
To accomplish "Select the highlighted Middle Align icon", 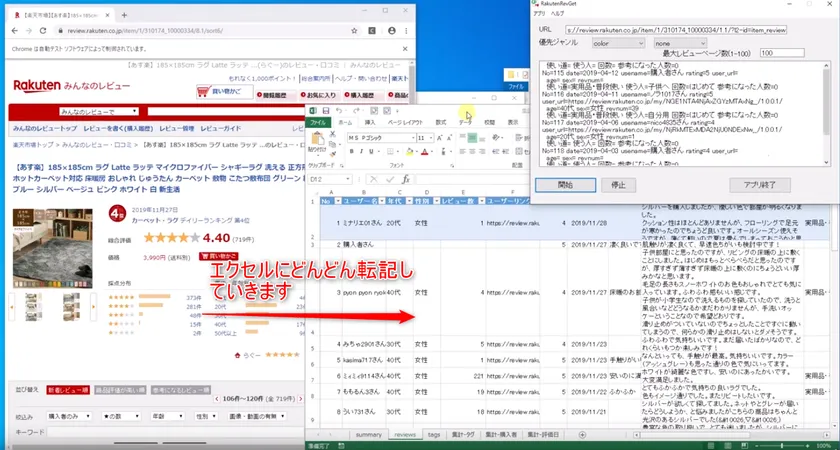I will pyautogui.click(x=472, y=138).
